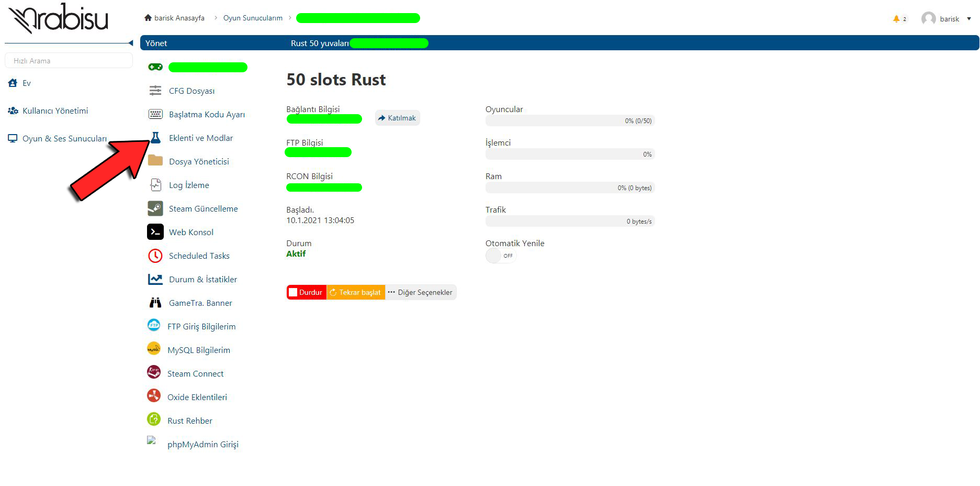
Task: Click the home icon next to Ev
Action: (x=13, y=83)
